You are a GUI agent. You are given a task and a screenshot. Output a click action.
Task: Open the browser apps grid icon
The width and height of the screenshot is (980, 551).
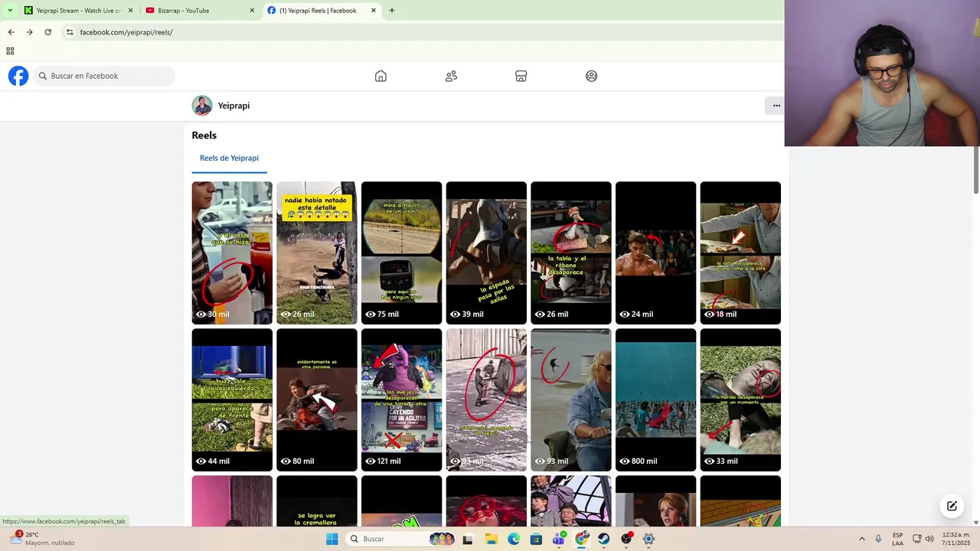tap(10, 51)
